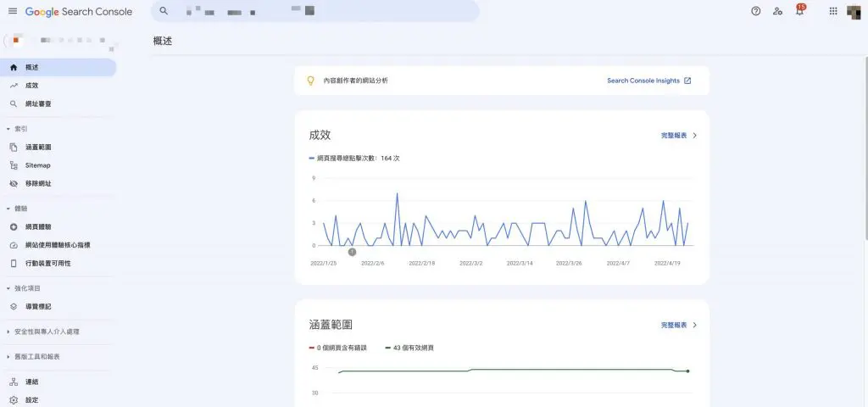This screenshot has width=868, height=407.
Task: Open 網頁體驗 page experience report
Action: pyautogui.click(x=58, y=227)
